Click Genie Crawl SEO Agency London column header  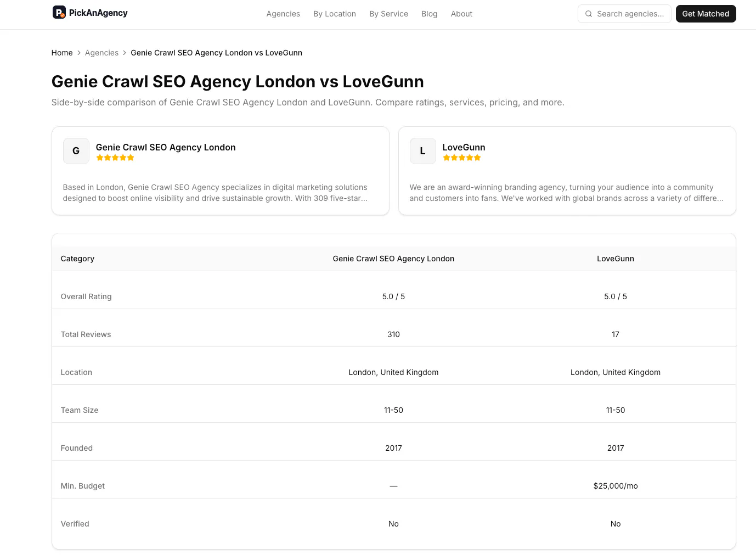click(393, 259)
